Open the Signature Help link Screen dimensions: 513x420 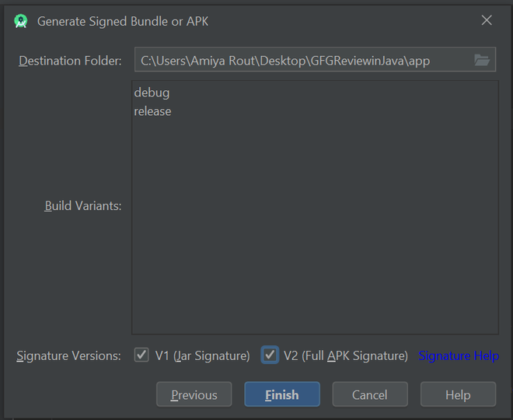click(x=459, y=355)
